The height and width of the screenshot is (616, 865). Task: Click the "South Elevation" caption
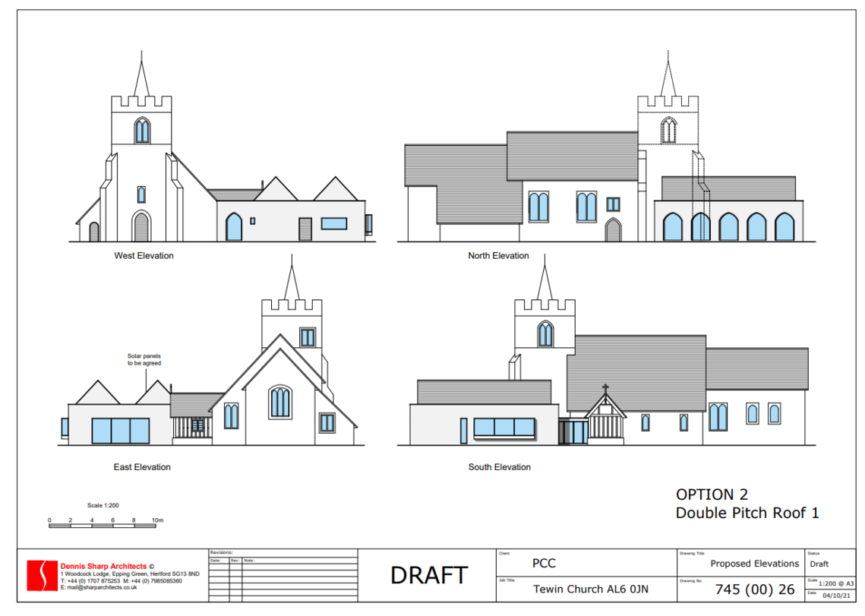[x=499, y=467]
